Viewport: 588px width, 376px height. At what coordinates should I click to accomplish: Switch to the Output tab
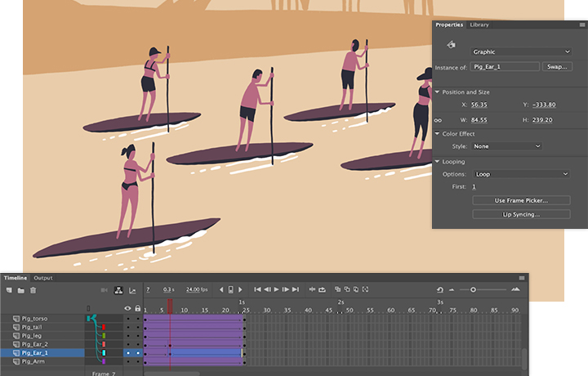(x=42, y=278)
